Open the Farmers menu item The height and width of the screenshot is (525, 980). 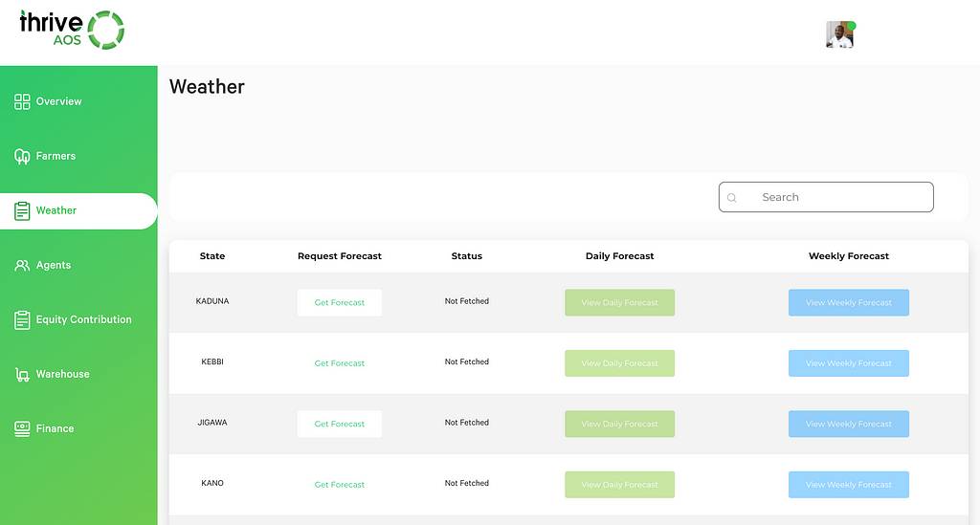(x=56, y=156)
